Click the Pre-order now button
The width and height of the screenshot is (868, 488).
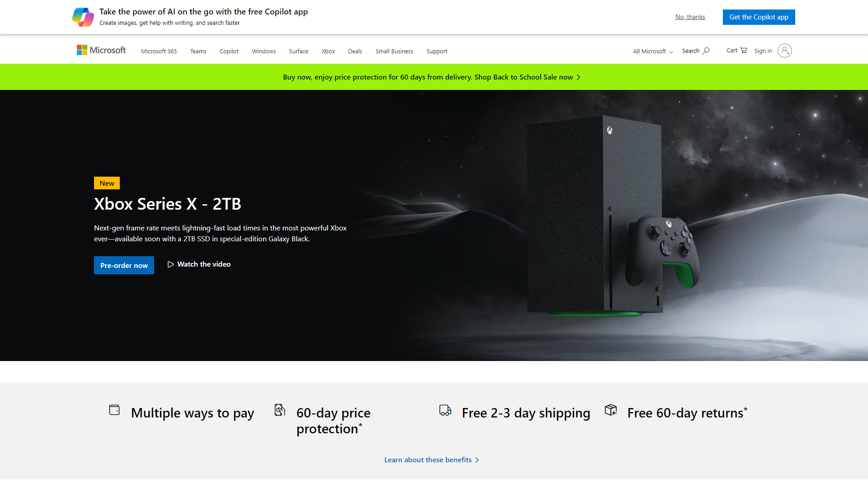coord(124,265)
